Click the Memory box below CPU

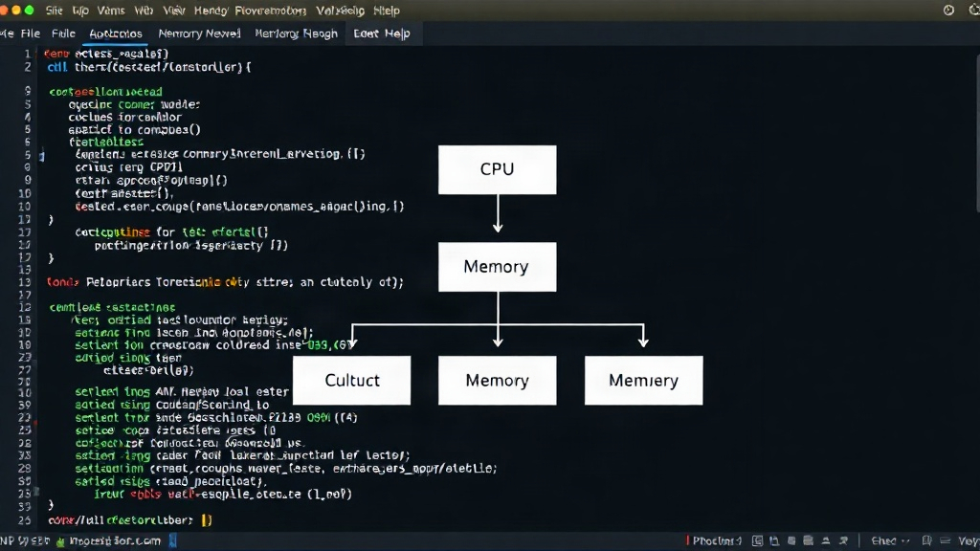coord(498,267)
